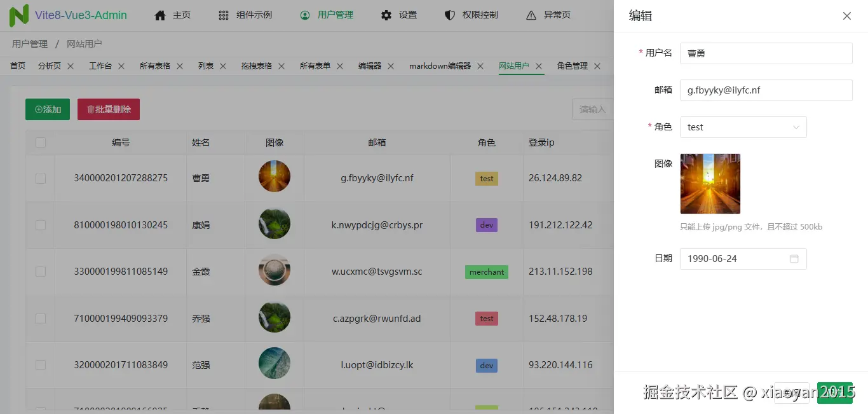The width and height of the screenshot is (868, 414).
Task: Click the Vite8-Vue3-Admin logo icon
Action: coord(19,15)
